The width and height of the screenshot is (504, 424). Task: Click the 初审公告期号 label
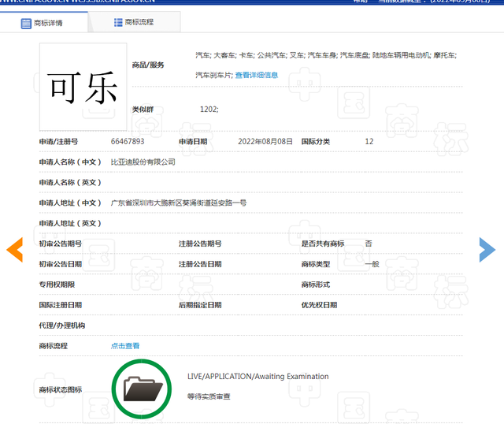61,244
